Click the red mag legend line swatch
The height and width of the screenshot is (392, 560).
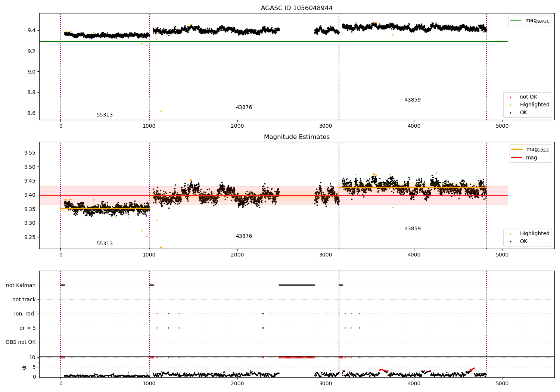[x=517, y=158]
